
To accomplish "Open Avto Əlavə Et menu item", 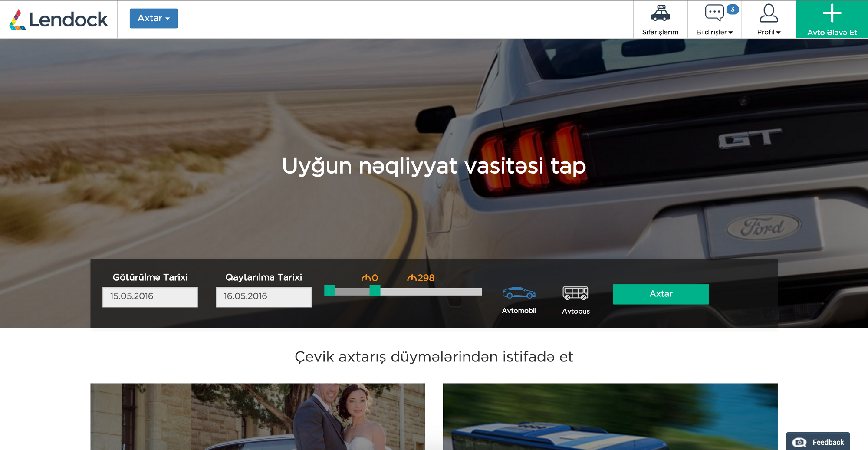I will point(832,33).
